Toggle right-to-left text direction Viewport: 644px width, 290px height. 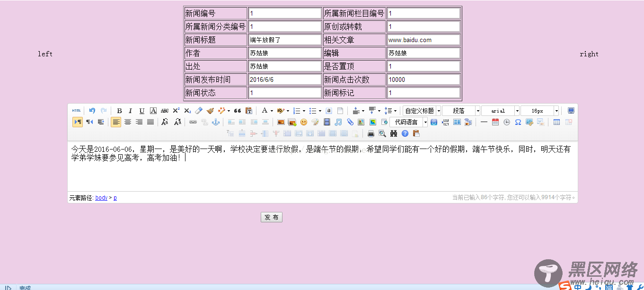click(x=89, y=122)
